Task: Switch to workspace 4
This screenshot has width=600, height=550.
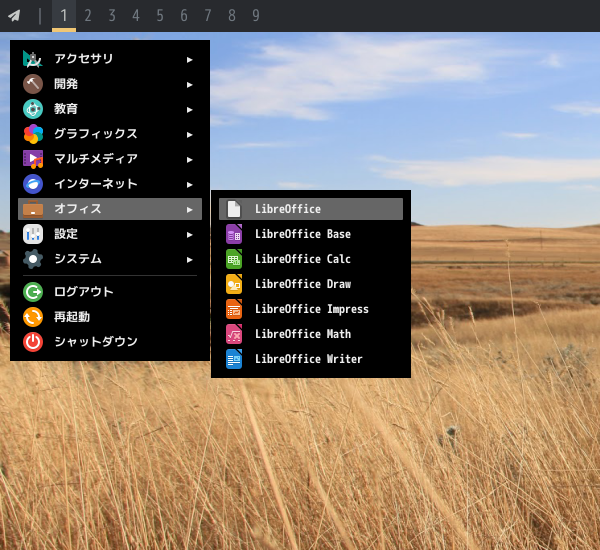Action: coord(136,16)
